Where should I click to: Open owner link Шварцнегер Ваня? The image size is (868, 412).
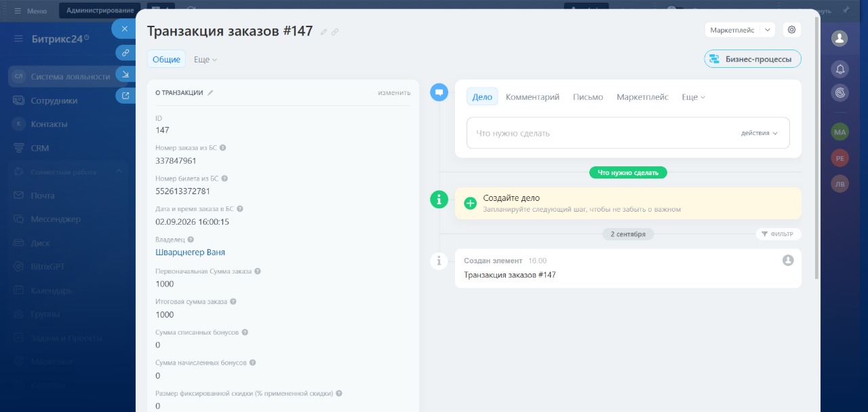pyautogui.click(x=190, y=252)
